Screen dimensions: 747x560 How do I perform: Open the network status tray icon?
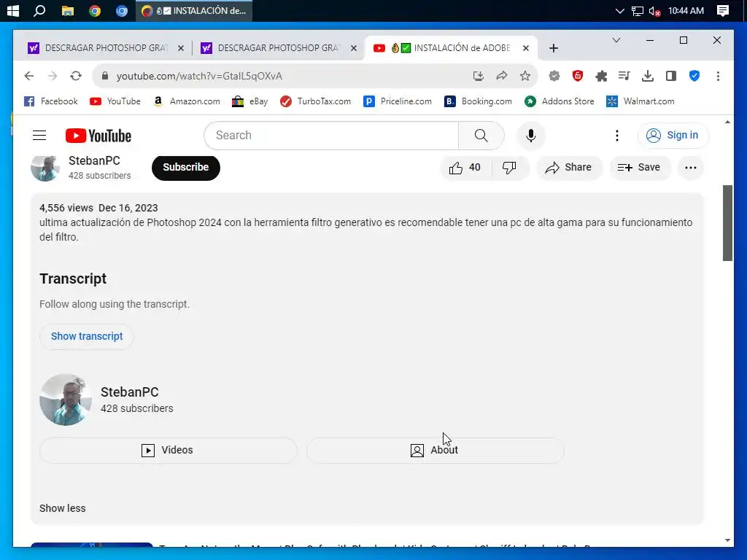(638, 11)
